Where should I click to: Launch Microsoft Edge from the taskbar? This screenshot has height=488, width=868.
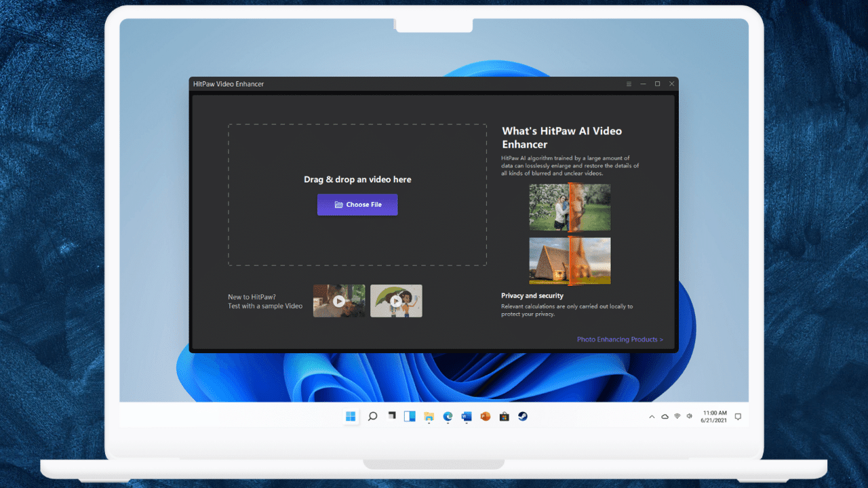448,416
